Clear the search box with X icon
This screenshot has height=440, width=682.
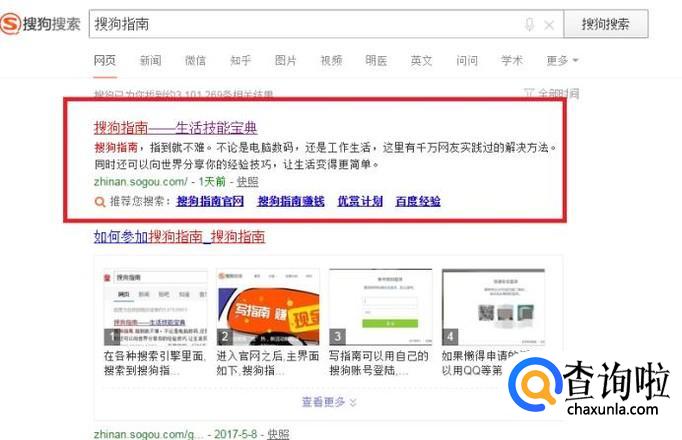coord(549,25)
